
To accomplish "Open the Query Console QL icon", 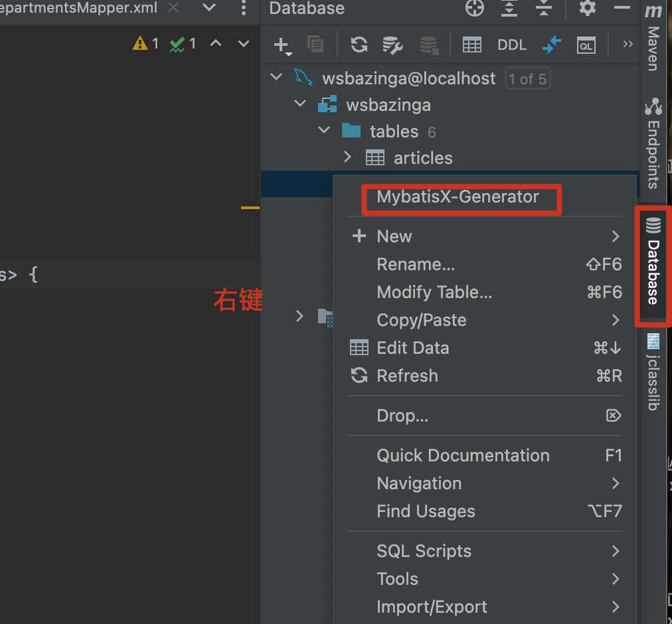I will [586, 45].
